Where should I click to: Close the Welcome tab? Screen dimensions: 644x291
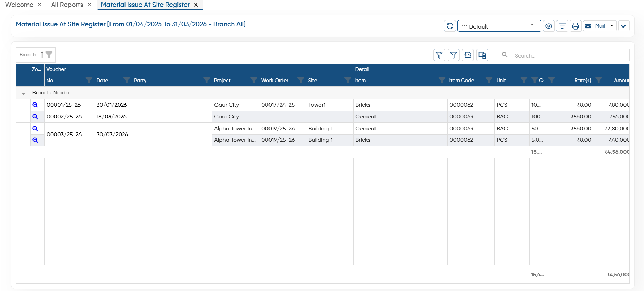tap(40, 5)
